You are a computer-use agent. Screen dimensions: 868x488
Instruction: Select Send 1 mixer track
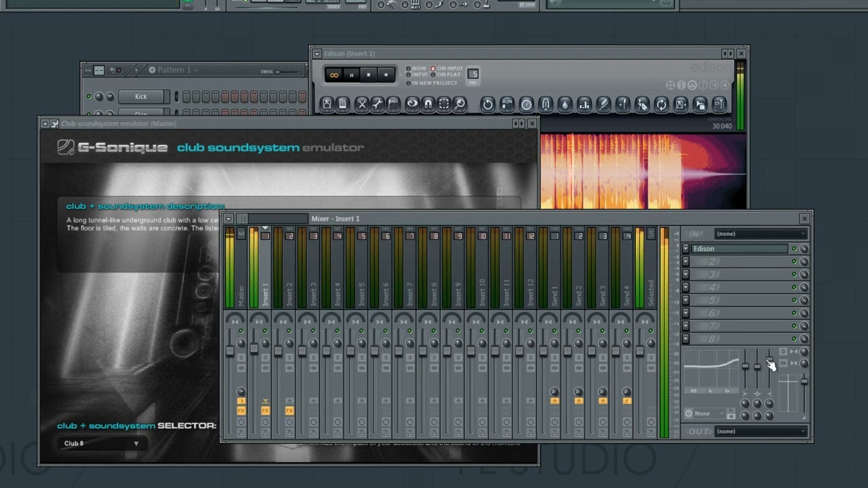[x=555, y=295]
